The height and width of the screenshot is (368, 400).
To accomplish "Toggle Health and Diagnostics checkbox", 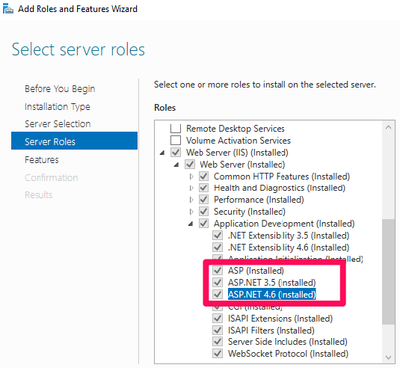I will click(x=204, y=188).
